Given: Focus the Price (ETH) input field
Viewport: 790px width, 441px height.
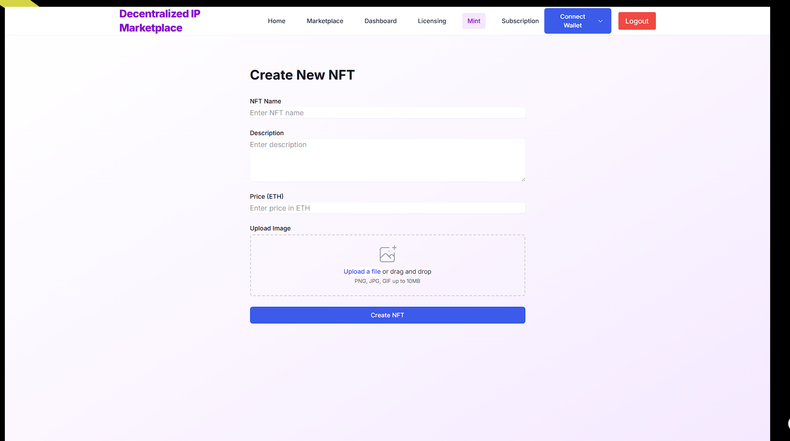Looking at the screenshot, I should tap(387, 208).
